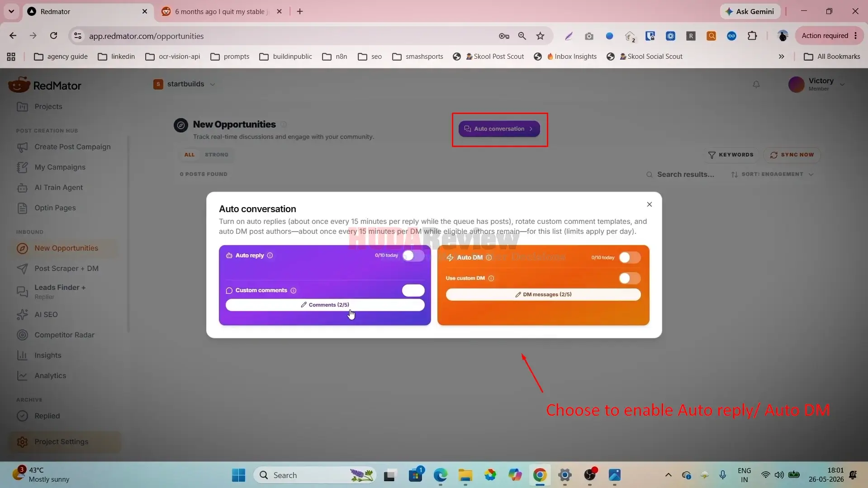Show more bookmarks with the chevron
868x488 pixels.
(781, 57)
